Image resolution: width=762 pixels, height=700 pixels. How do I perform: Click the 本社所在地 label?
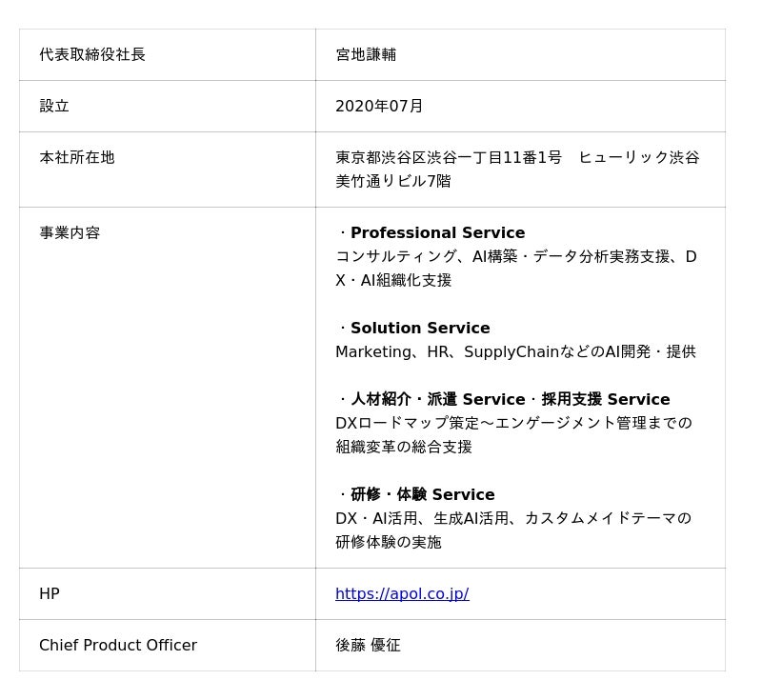pos(77,158)
